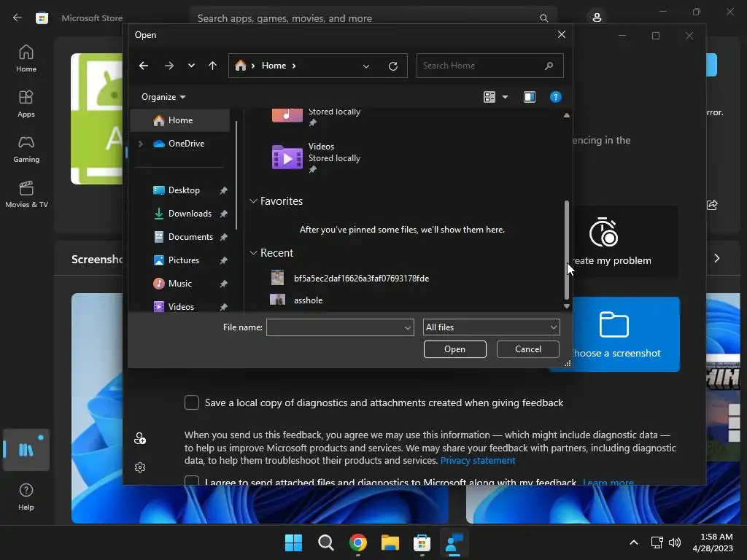This screenshot has width=747, height=560.
Task: Select recent file bf5a5ec2daf16626a3faf07693178fde
Action: [x=361, y=279]
